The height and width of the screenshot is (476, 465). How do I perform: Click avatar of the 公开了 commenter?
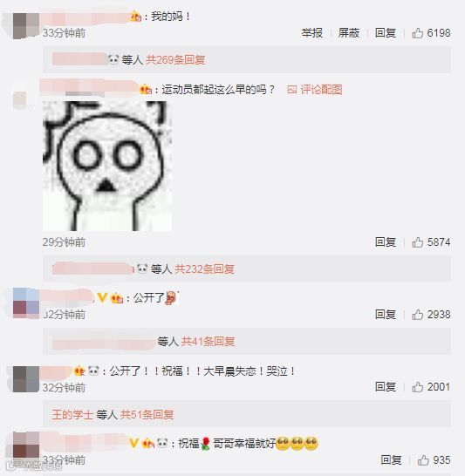26,303
